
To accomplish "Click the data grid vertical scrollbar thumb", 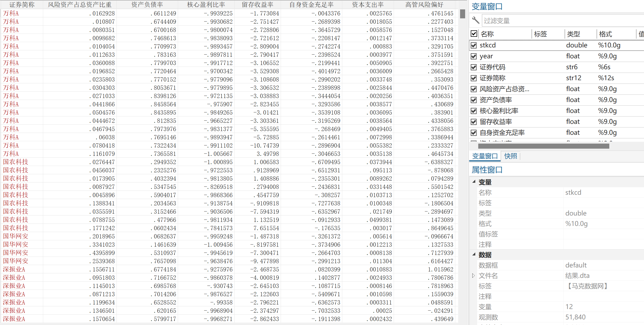I will [x=462, y=14].
